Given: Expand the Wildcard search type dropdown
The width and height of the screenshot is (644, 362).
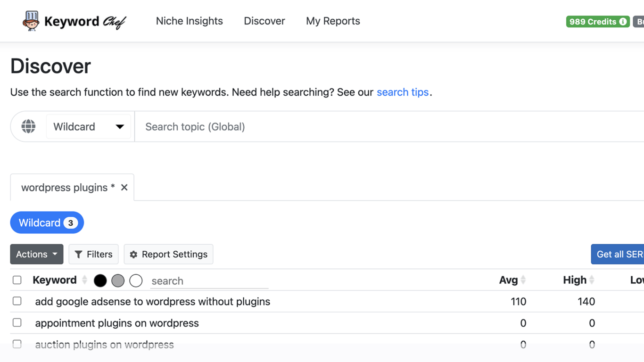Looking at the screenshot, I should pyautogui.click(x=88, y=127).
